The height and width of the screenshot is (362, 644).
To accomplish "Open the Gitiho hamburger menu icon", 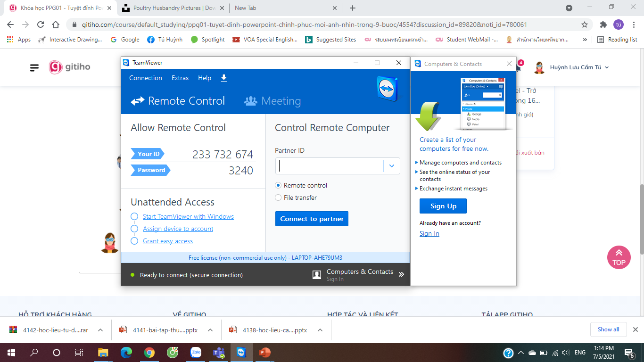I will coord(34,67).
